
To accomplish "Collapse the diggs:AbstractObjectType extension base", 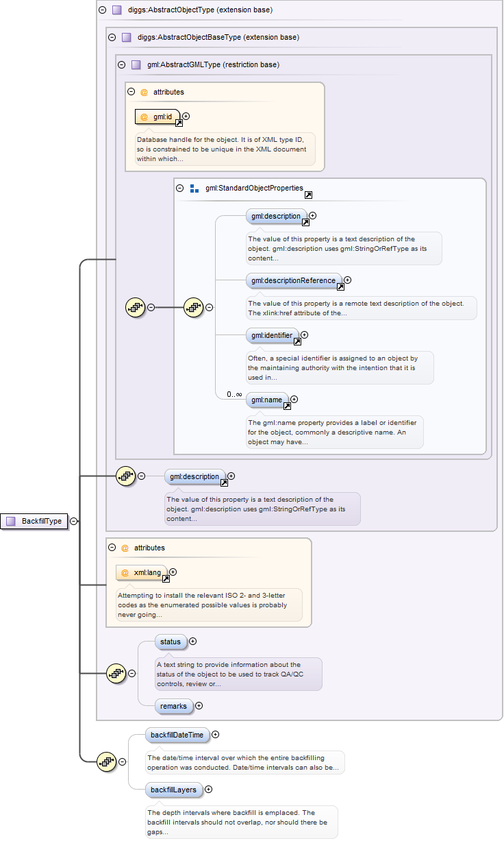I will coord(103,10).
